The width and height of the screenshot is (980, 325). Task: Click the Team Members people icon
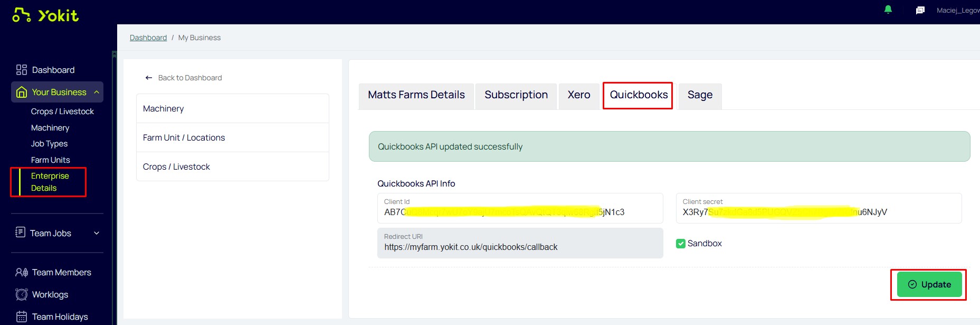point(22,272)
